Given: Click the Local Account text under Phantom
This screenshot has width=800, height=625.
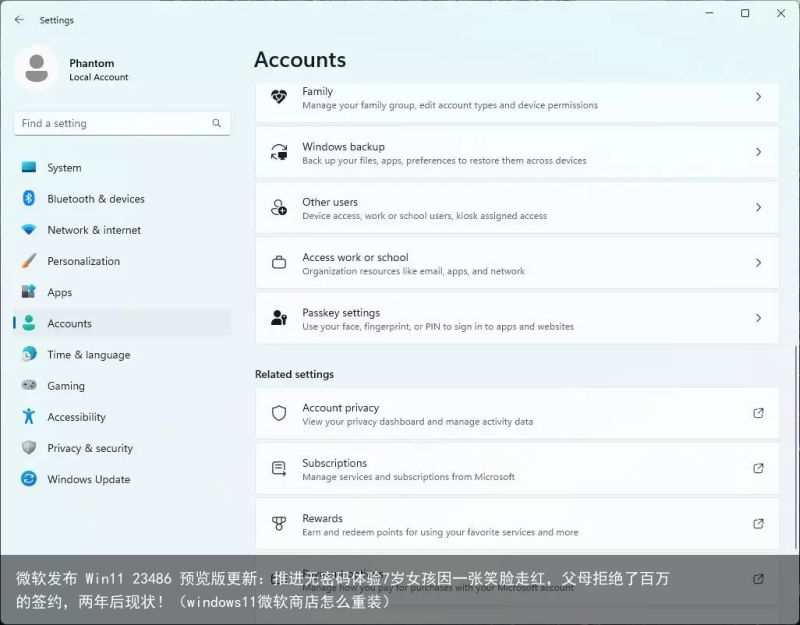Looking at the screenshot, I should [98, 77].
